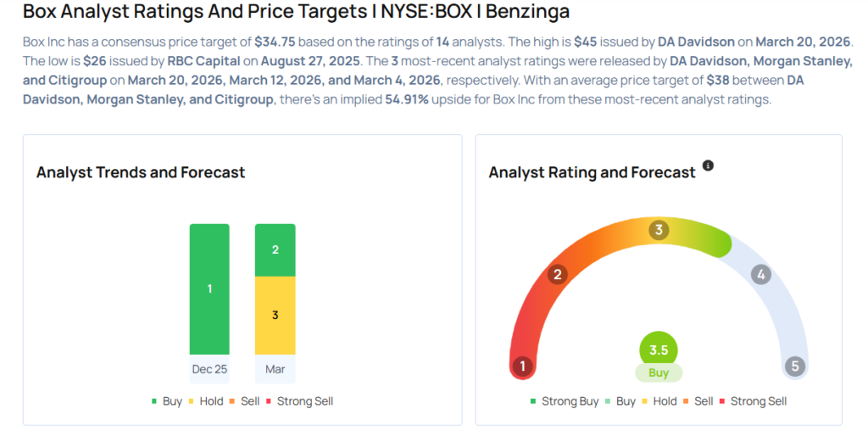Image resolution: width=868 pixels, height=437 pixels.
Task: Click the green 3.5 rating circle
Action: pos(659,350)
